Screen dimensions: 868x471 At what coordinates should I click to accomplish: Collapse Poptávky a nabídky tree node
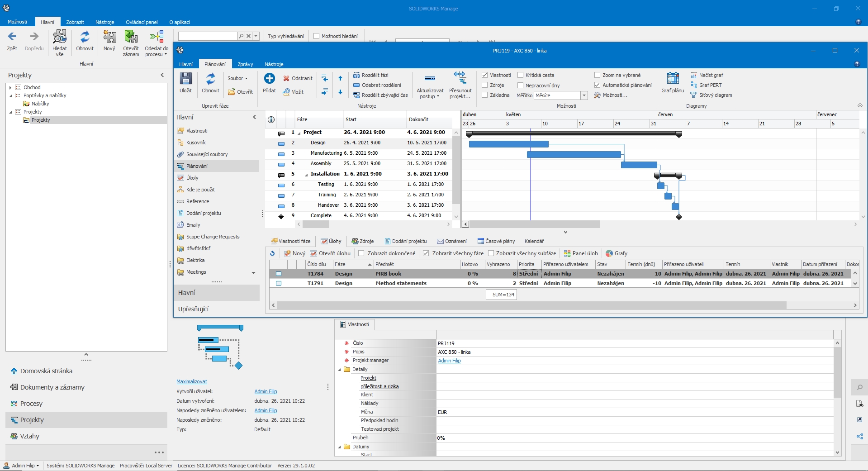point(10,95)
